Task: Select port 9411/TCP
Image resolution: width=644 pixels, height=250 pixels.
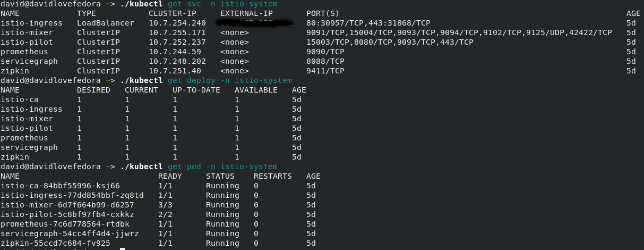Action: (x=325, y=71)
